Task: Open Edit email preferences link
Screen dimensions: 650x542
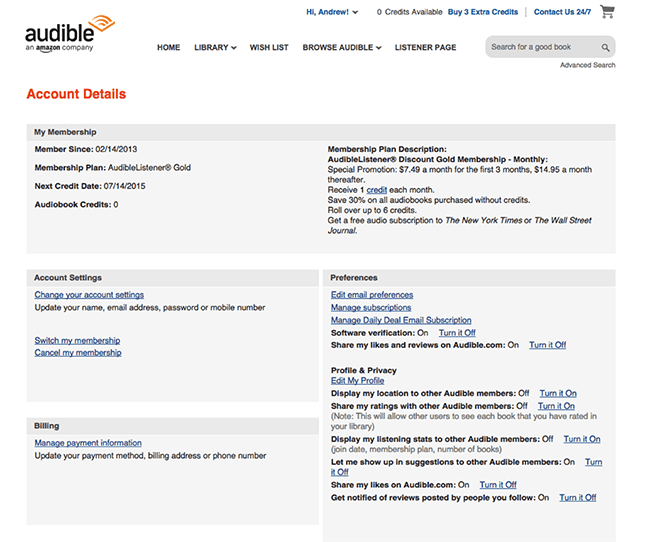Action: pos(372,295)
